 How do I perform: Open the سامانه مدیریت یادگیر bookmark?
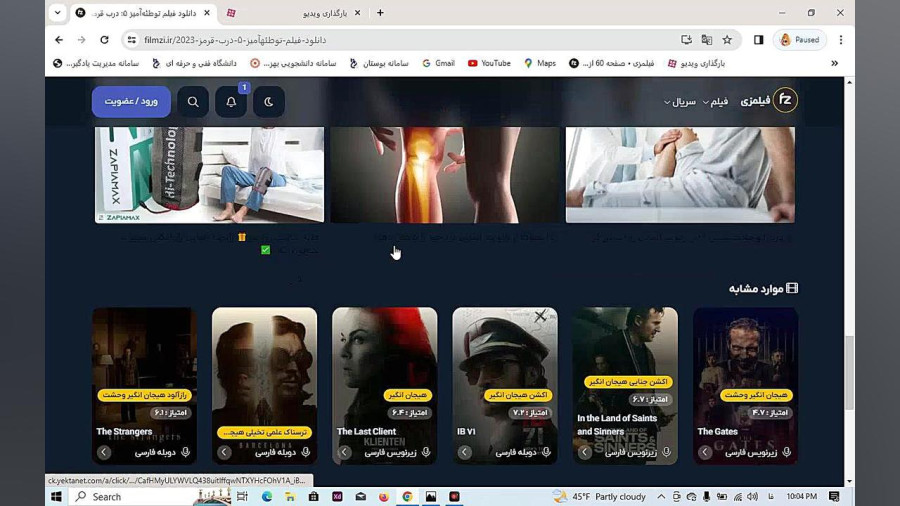point(96,63)
